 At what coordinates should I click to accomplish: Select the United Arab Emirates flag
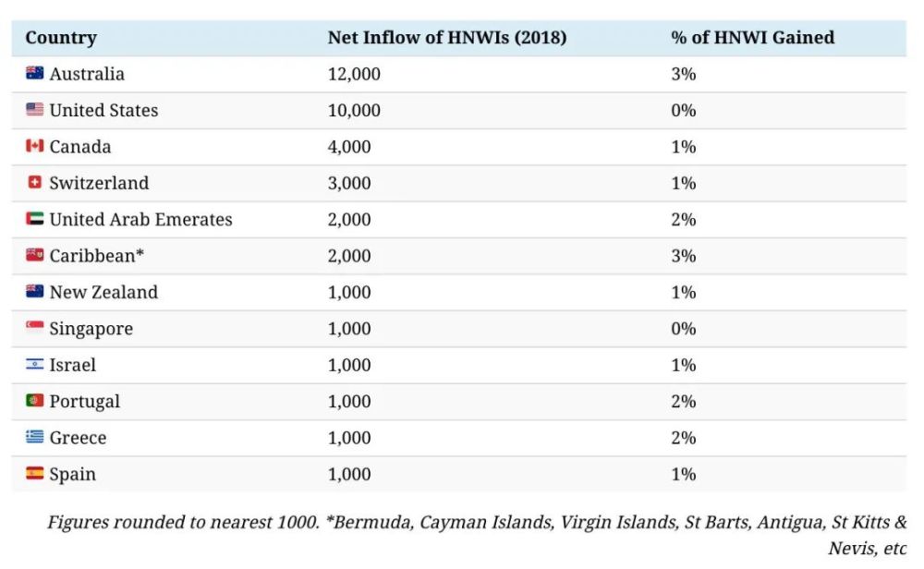click(x=35, y=219)
